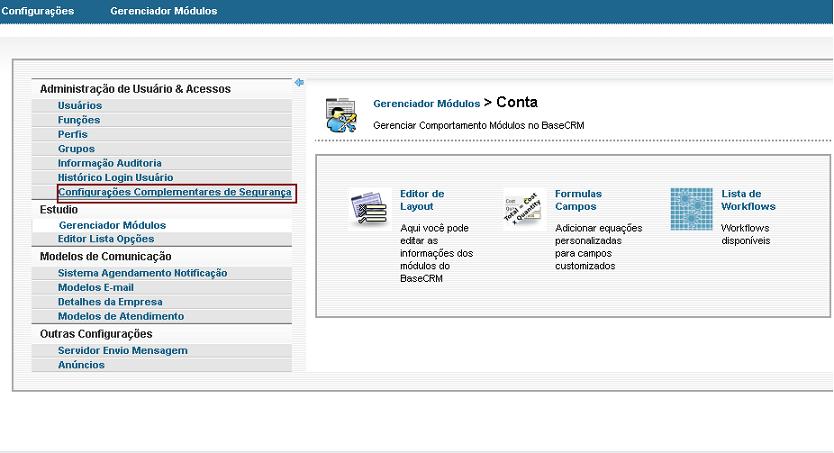Image resolution: width=834 pixels, height=453 pixels.
Task: Click the Gerenciador Módulos header icon
Action: [341, 115]
